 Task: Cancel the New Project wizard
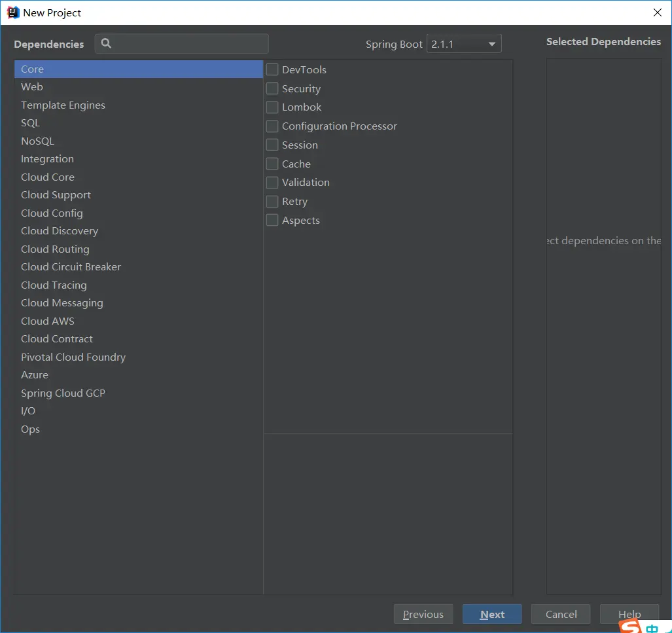point(561,614)
